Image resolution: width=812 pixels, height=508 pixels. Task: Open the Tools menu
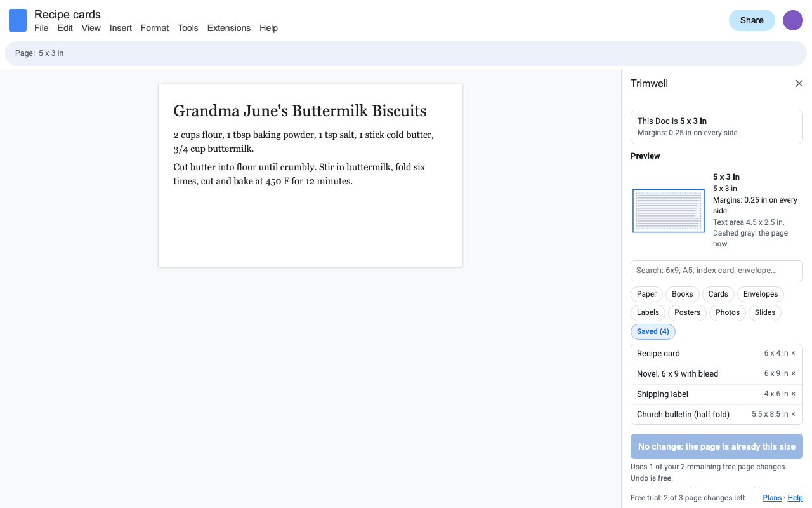point(188,28)
